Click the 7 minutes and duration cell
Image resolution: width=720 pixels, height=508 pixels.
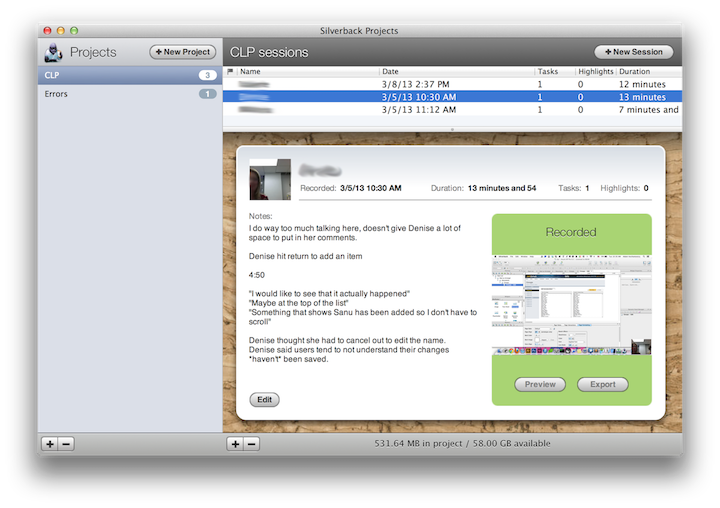pos(648,110)
